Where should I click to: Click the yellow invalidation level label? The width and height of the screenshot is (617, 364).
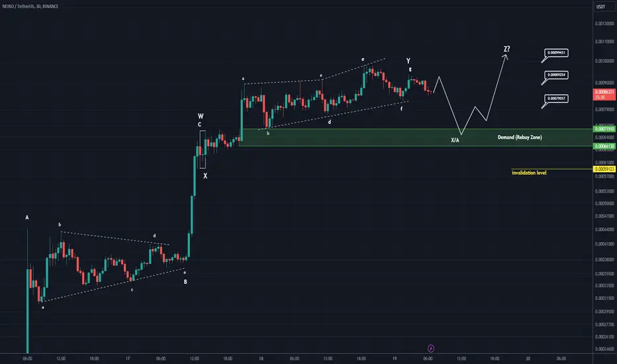pos(529,173)
